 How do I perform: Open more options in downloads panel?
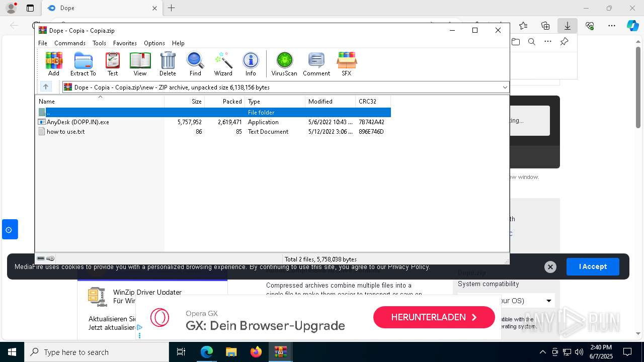click(548, 42)
